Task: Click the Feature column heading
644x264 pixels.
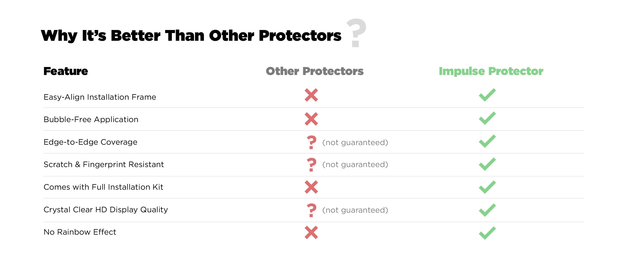Action: 66,71
